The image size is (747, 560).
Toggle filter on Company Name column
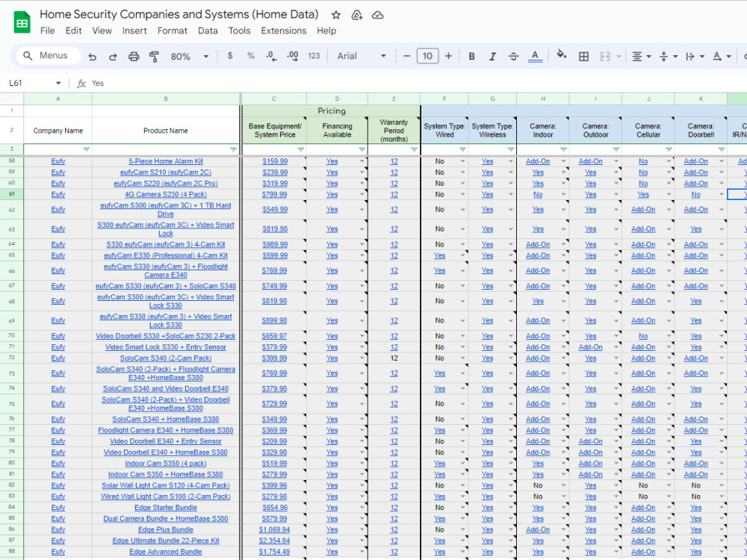coord(86,149)
